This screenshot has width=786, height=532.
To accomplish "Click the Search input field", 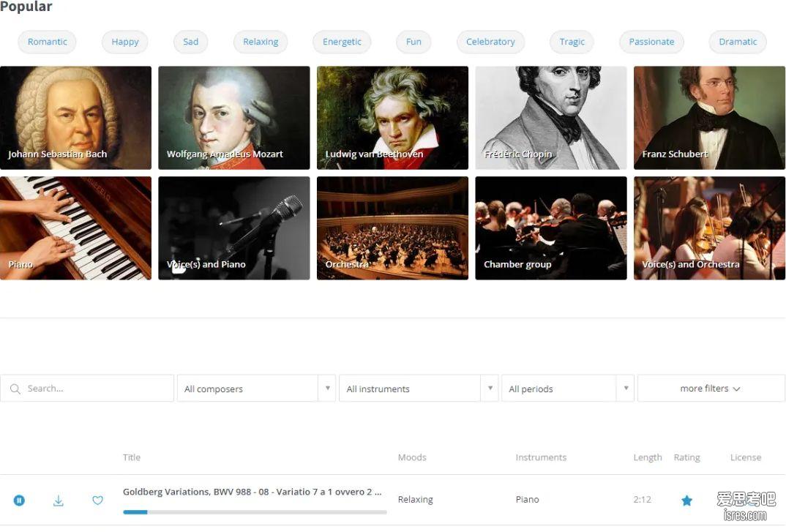I will [x=86, y=388].
